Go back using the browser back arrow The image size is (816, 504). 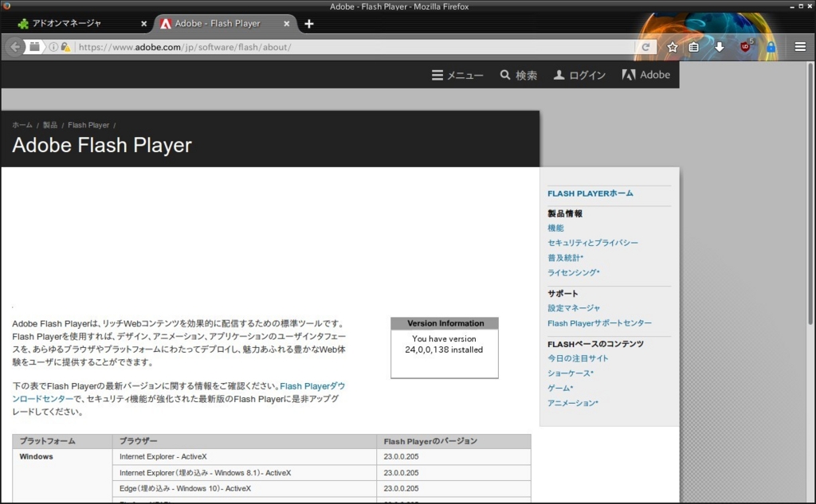(x=15, y=47)
